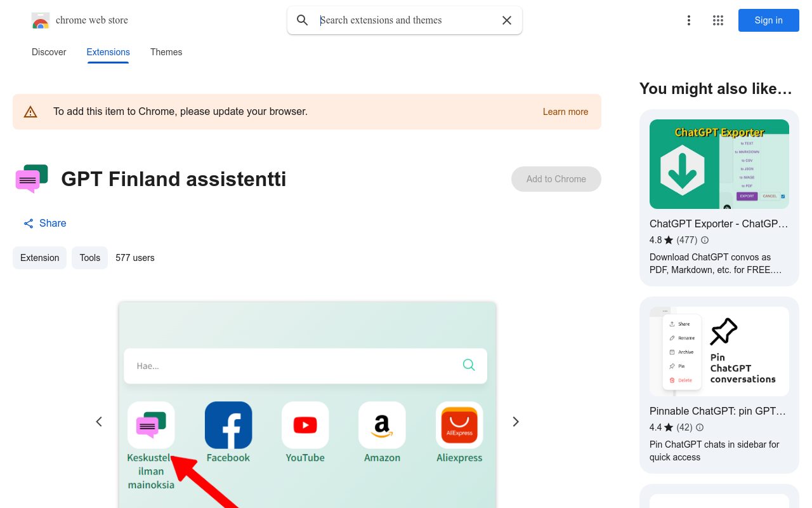
Task: Click the GPT Finland assistentti extension icon
Action: coord(32,179)
